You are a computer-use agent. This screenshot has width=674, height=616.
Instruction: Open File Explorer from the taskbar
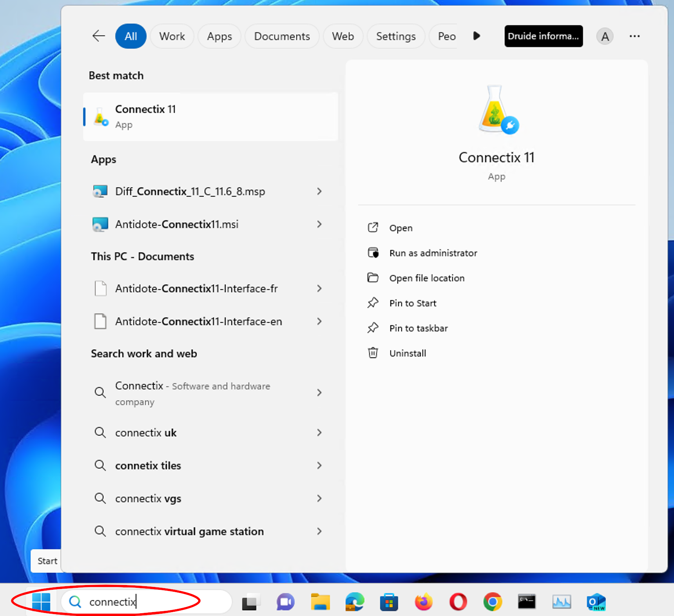click(x=320, y=602)
